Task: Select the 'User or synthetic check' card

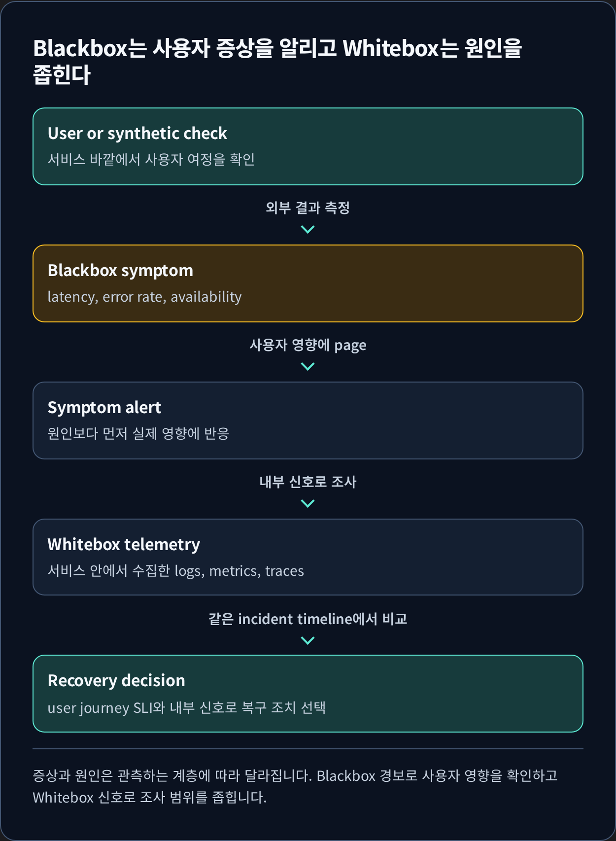Action: [308, 146]
